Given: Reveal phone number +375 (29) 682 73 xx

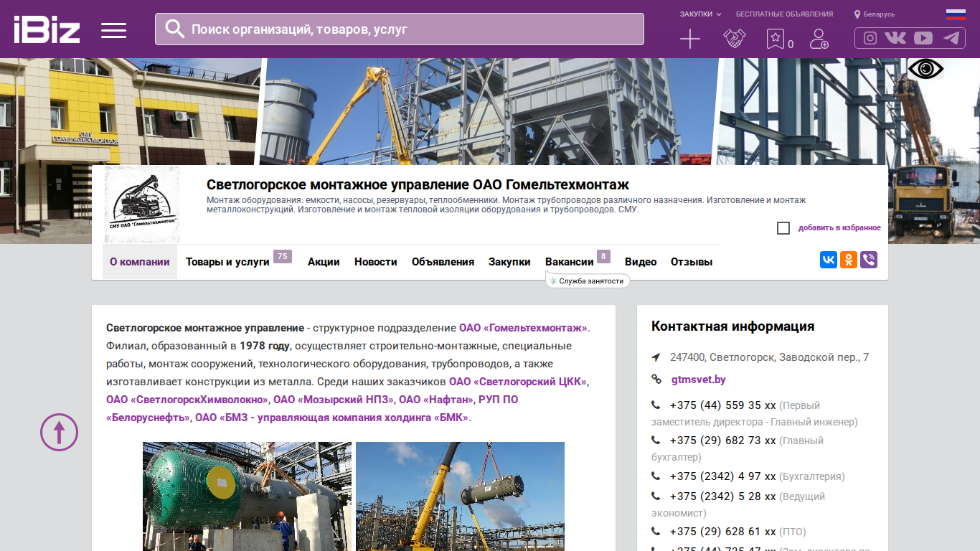Looking at the screenshot, I should [723, 441].
